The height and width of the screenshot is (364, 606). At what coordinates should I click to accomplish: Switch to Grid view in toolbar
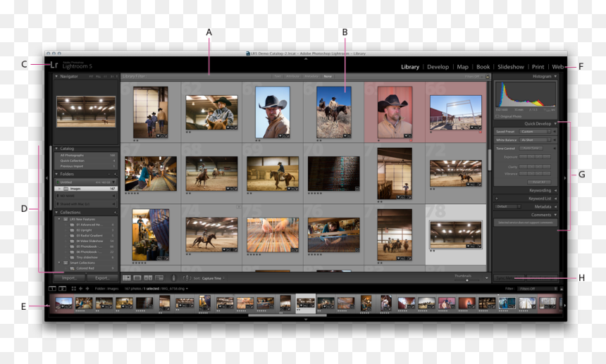pos(126,278)
